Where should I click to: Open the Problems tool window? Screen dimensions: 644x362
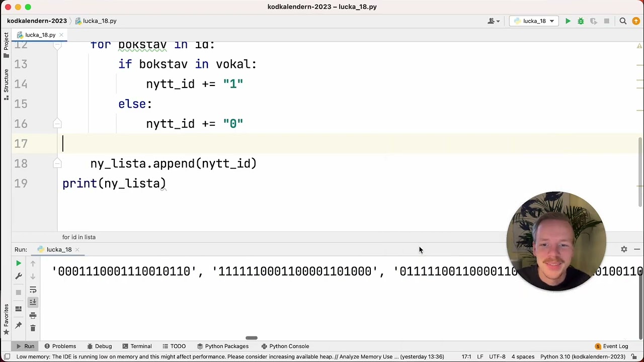(60, 346)
